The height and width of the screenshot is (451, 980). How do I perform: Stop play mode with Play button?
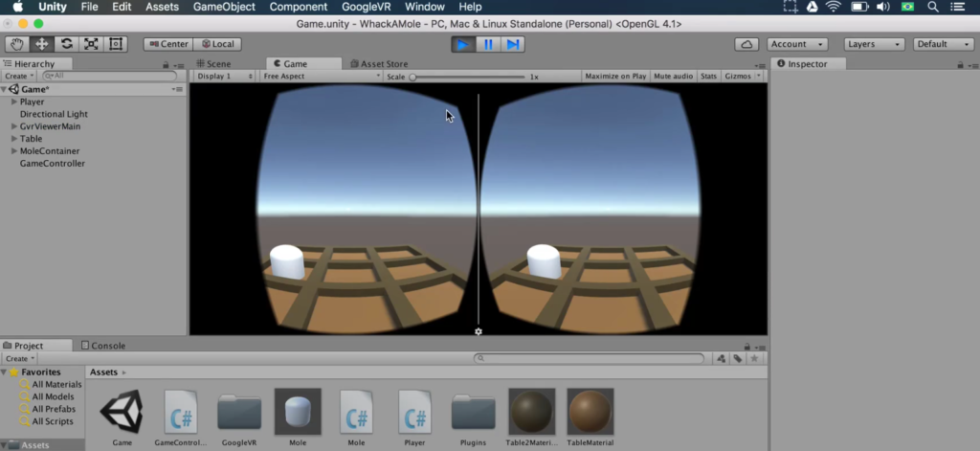[x=463, y=44]
